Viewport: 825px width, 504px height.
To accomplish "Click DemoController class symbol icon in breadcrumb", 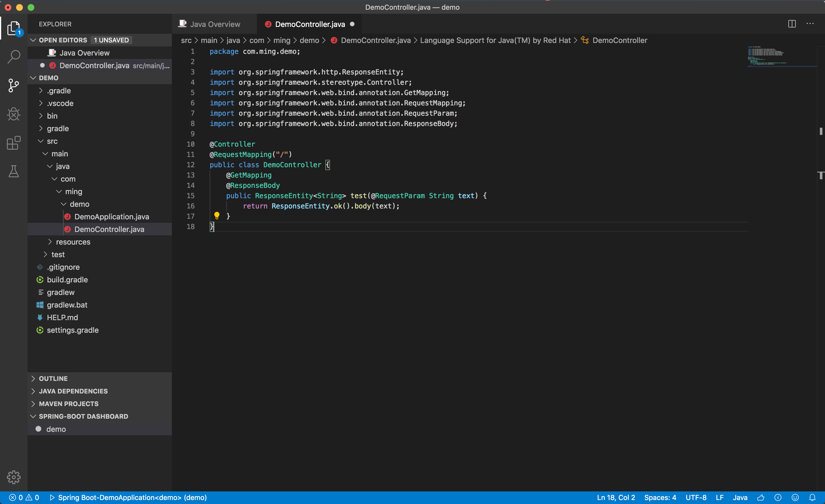I will [x=585, y=40].
